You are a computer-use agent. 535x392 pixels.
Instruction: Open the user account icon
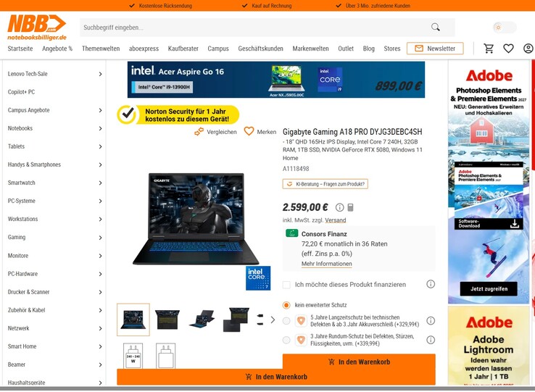pyautogui.click(x=528, y=49)
